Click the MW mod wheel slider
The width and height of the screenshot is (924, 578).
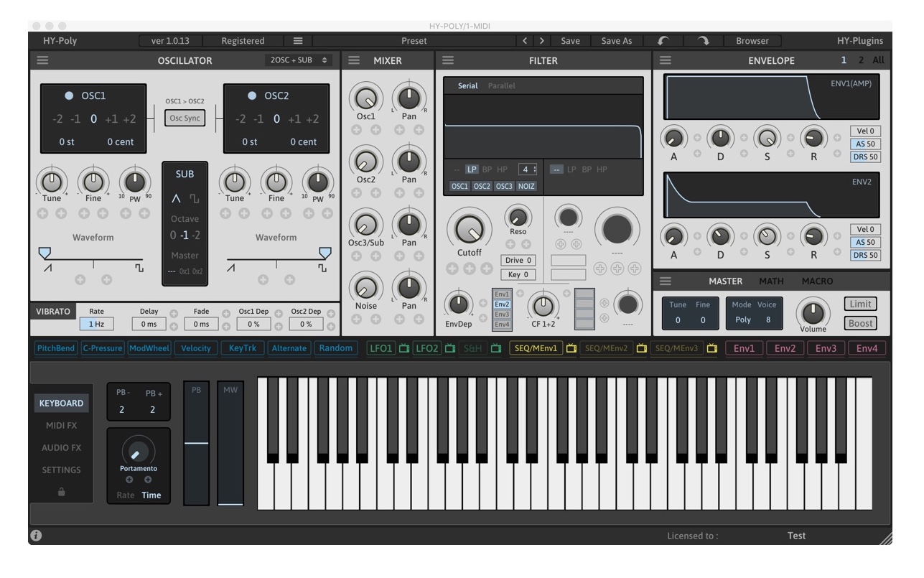[230, 443]
